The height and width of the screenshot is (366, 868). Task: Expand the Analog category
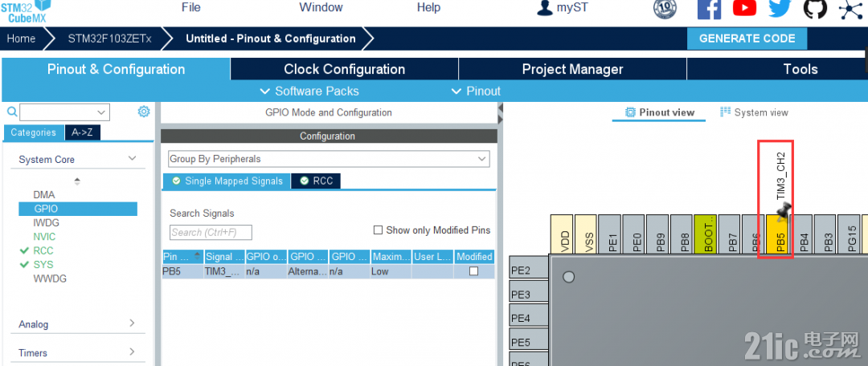click(133, 323)
